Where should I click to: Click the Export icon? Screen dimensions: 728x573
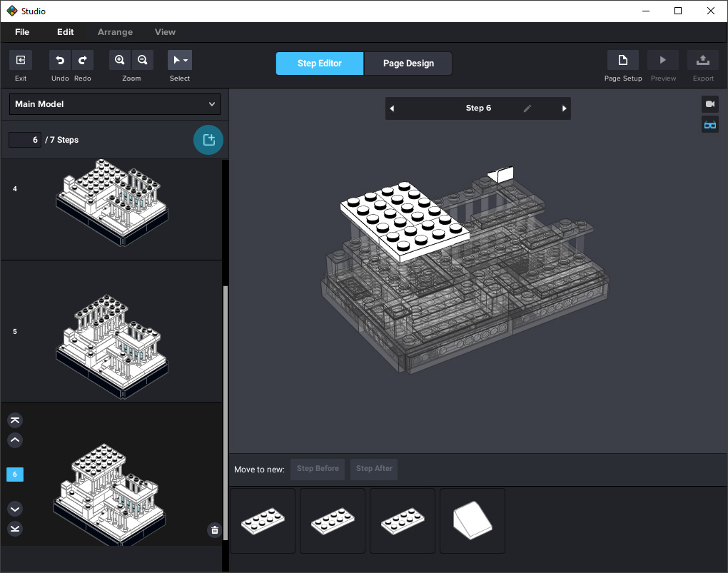702,60
